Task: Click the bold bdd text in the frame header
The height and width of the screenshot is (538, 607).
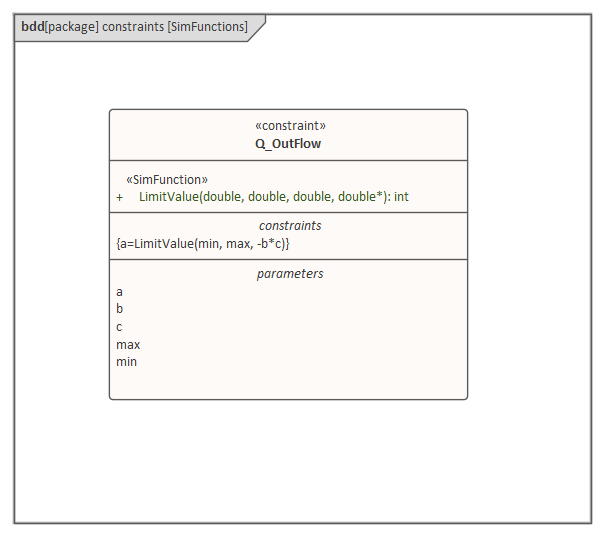Action: point(32,27)
